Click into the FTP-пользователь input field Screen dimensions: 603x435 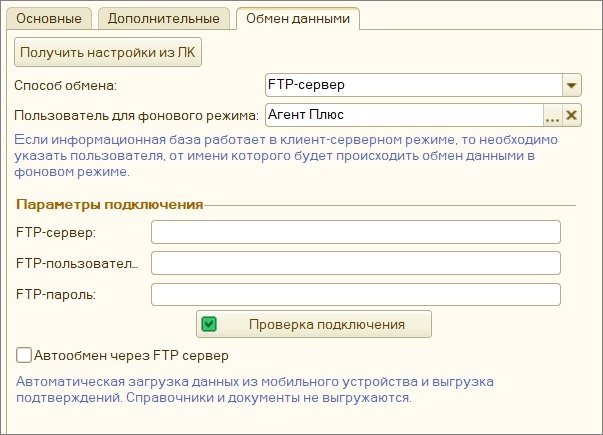coord(356,263)
